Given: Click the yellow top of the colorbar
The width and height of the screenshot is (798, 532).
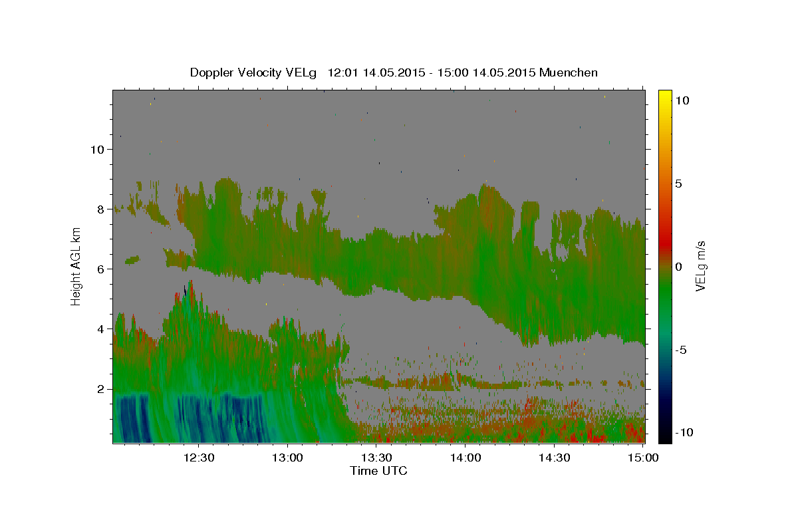Looking at the screenshot, I should click(665, 96).
